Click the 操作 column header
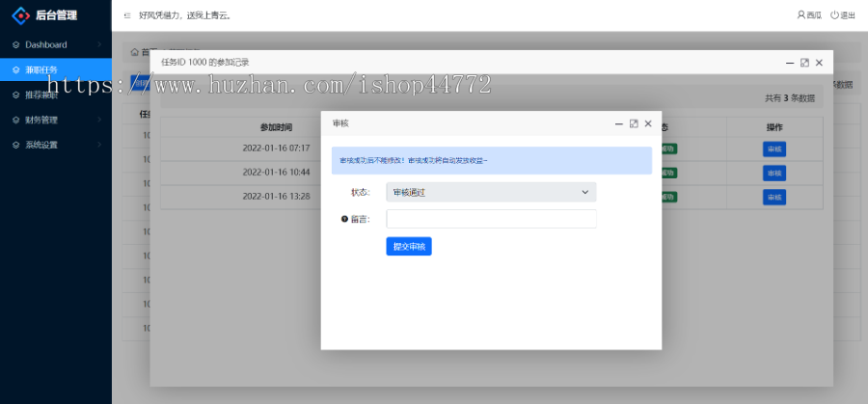 pos(774,127)
